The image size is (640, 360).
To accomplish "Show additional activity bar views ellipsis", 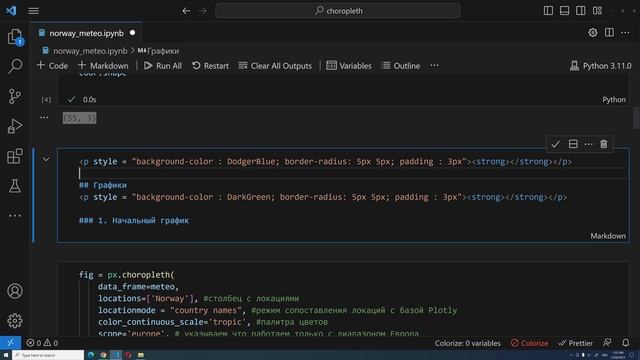I will (x=15, y=216).
